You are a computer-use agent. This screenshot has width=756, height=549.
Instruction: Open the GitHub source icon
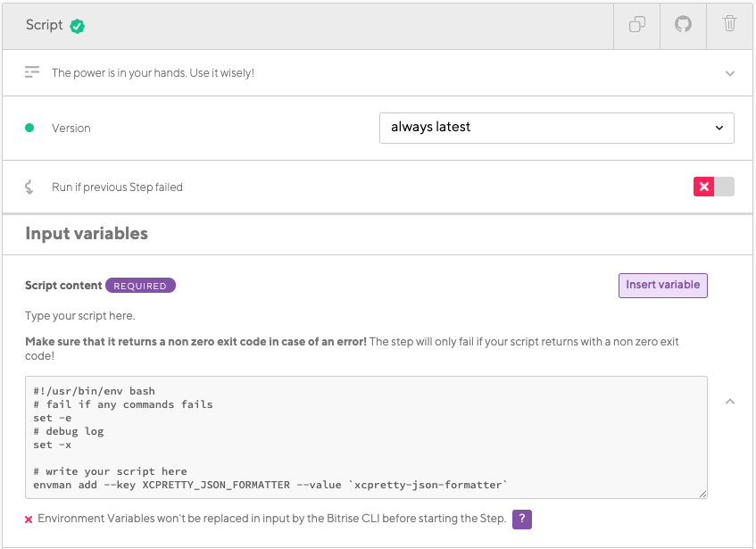click(x=683, y=25)
